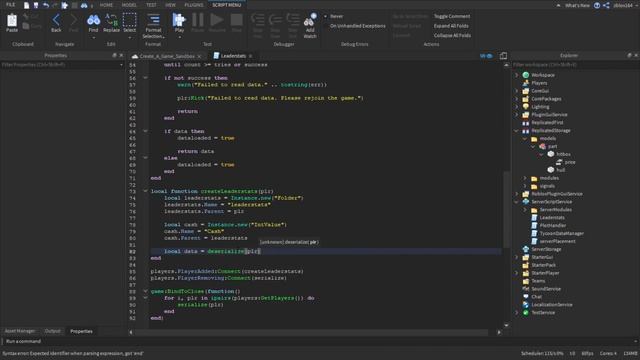Viewport: 640px width, 360px height.
Task: Open the HOME ribbon tab
Action: coord(106,5)
